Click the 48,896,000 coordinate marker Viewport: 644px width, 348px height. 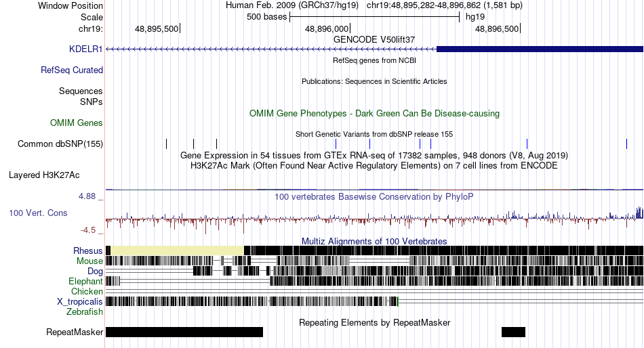pyautogui.click(x=327, y=28)
